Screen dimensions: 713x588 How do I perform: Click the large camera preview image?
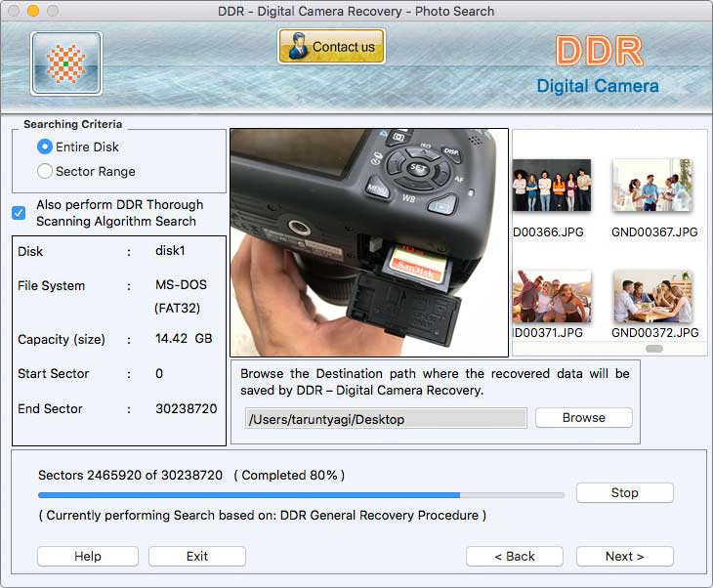369,242
